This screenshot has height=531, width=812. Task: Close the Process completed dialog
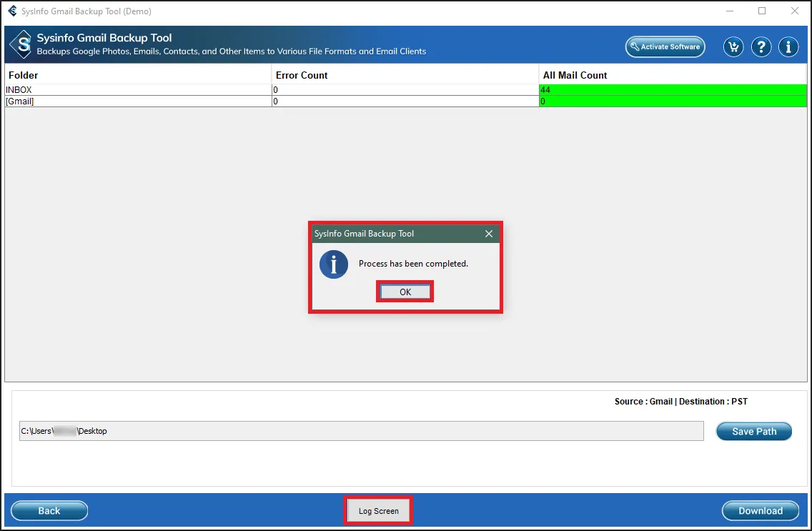coord(488,234)
